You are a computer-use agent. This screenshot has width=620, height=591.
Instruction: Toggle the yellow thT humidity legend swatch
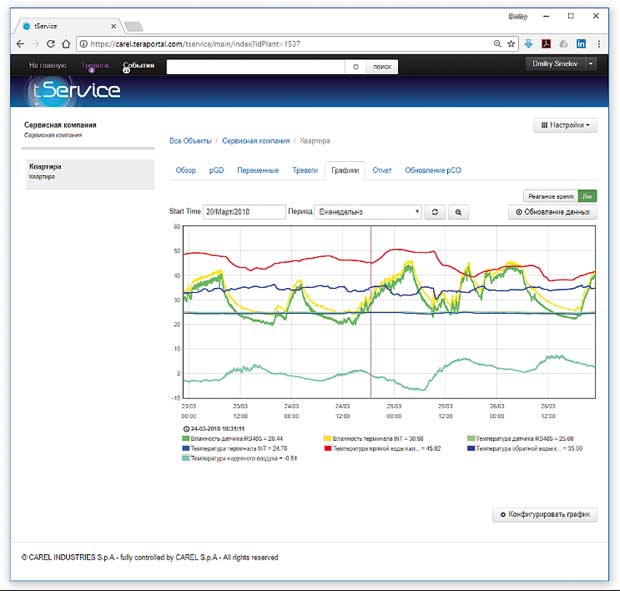click(x=327, y=438)
